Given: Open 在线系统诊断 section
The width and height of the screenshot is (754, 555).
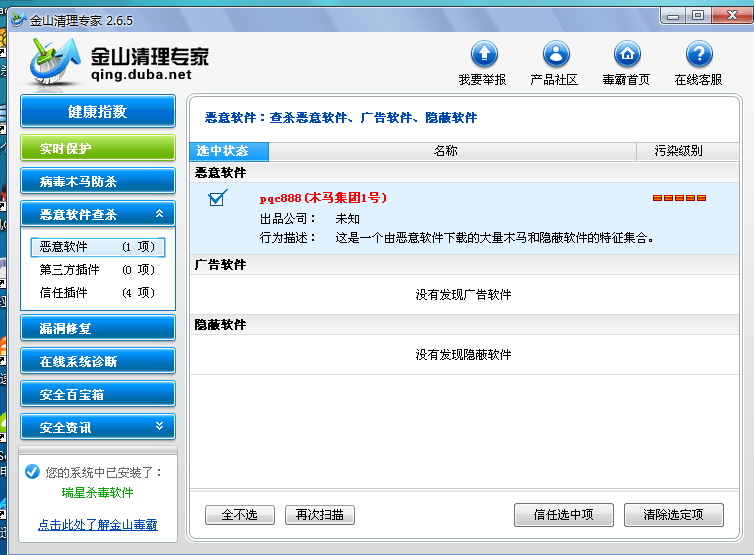Looking at the screenshot, I should (98, 361).
